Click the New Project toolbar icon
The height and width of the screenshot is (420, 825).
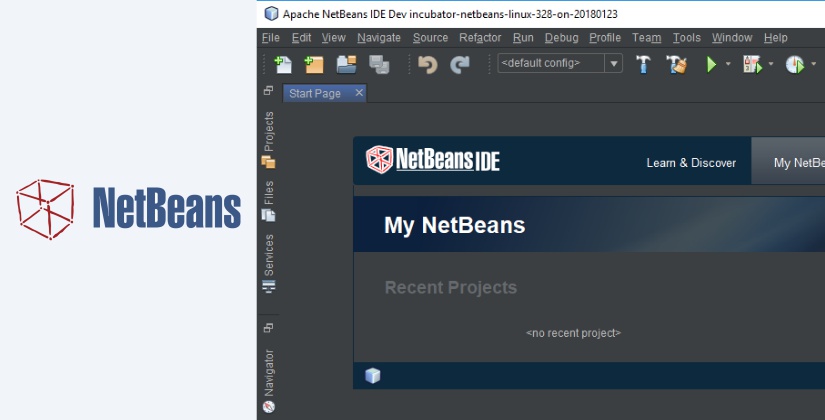pyautogui.click(x=314, y=64)
